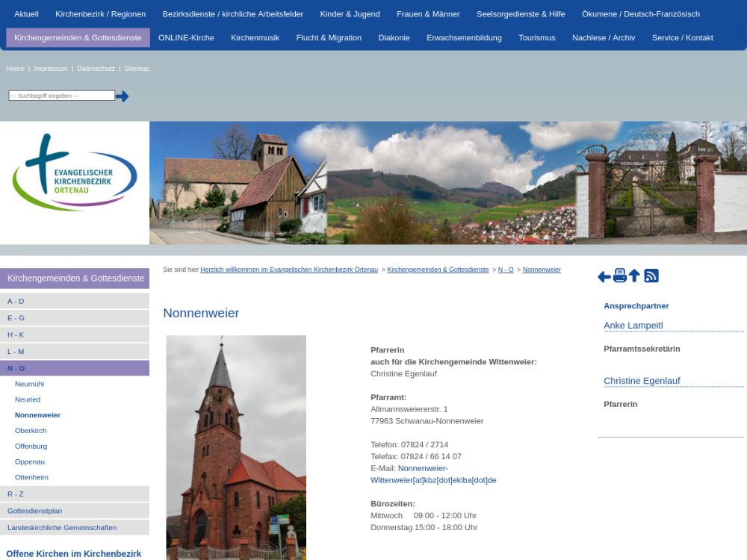Click the search arrow submit icon
The width and height of the screenshot is (747, 560).
[x=122, y=96]
